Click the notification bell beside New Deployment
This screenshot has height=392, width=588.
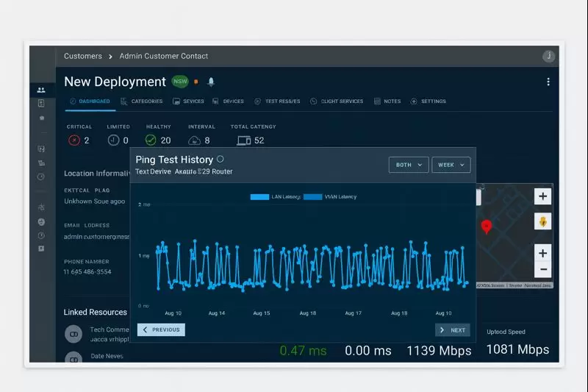pos(212,82)
